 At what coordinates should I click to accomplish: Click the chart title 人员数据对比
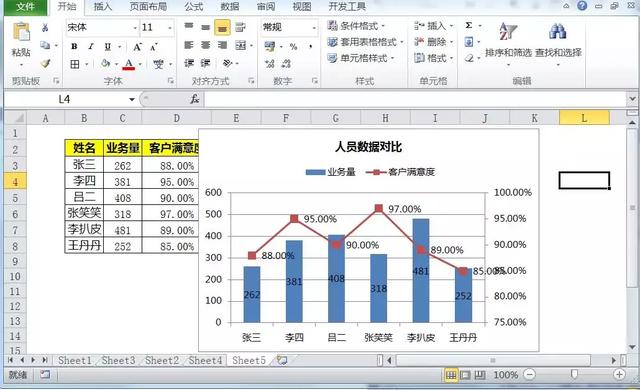[368, 147]
